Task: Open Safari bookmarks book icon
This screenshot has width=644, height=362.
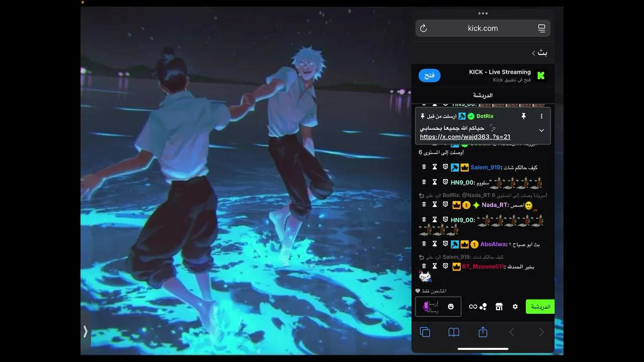Action: pos(454,332)
